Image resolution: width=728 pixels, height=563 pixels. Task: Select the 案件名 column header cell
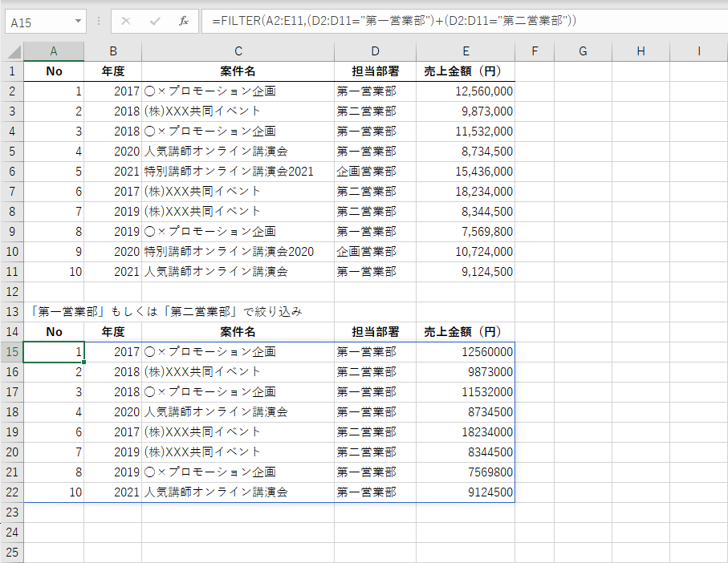(x=238, y=71)
